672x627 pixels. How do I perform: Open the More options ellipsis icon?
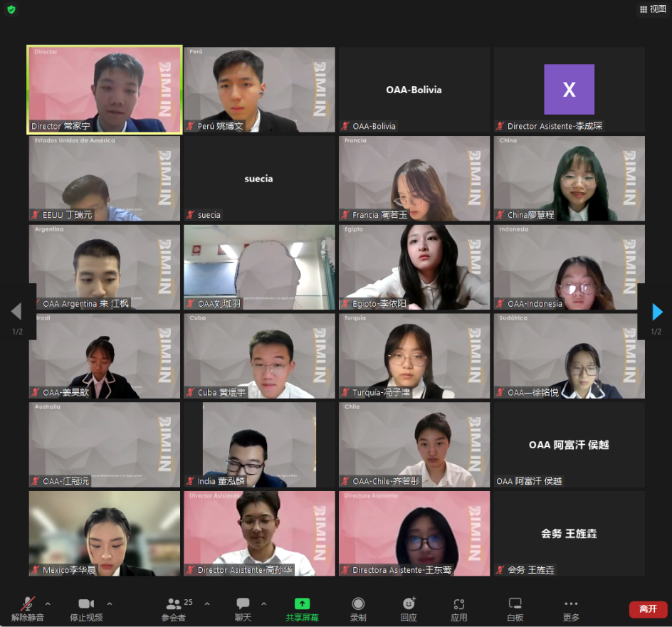pyautogui.click(x=571, y=604)
